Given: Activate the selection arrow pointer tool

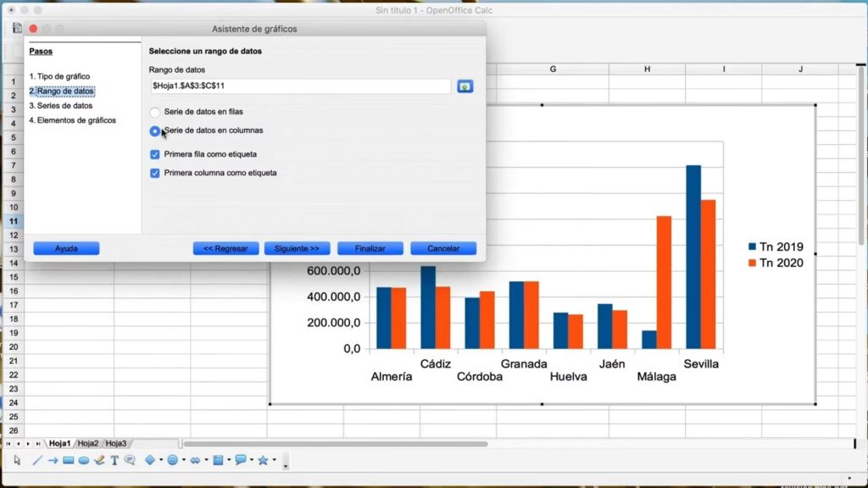Looking at the screenshot, I should tap(17, 460).
